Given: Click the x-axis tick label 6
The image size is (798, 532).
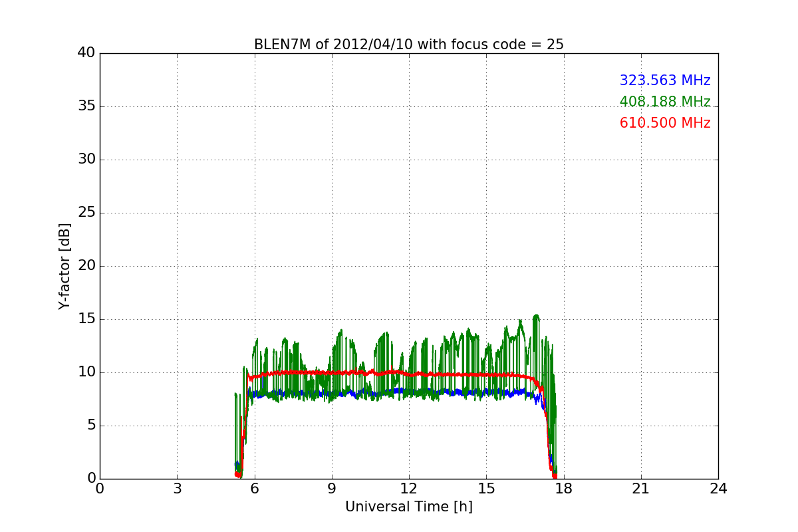Looking at the screenshot, I should pos(255,489).
